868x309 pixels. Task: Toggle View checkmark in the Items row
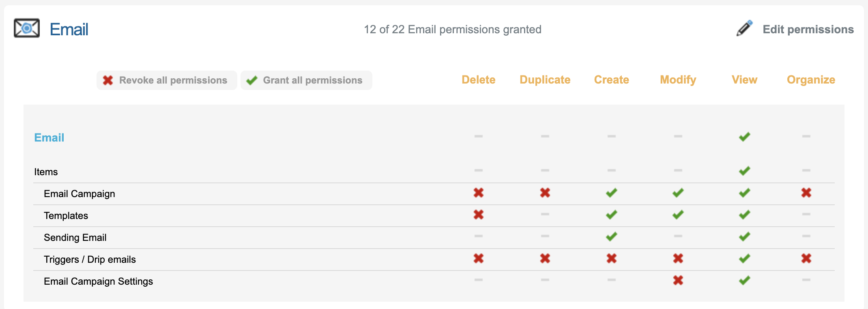coord(745,171)
